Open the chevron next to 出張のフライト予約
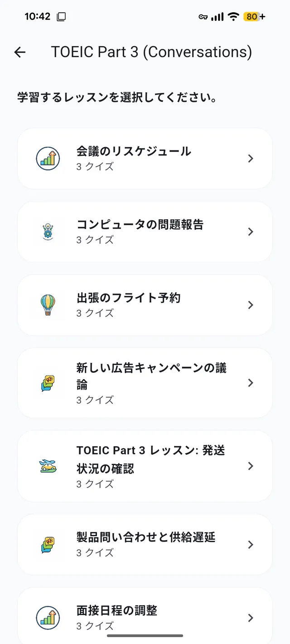290x644 pixels. tap(251, 305)
